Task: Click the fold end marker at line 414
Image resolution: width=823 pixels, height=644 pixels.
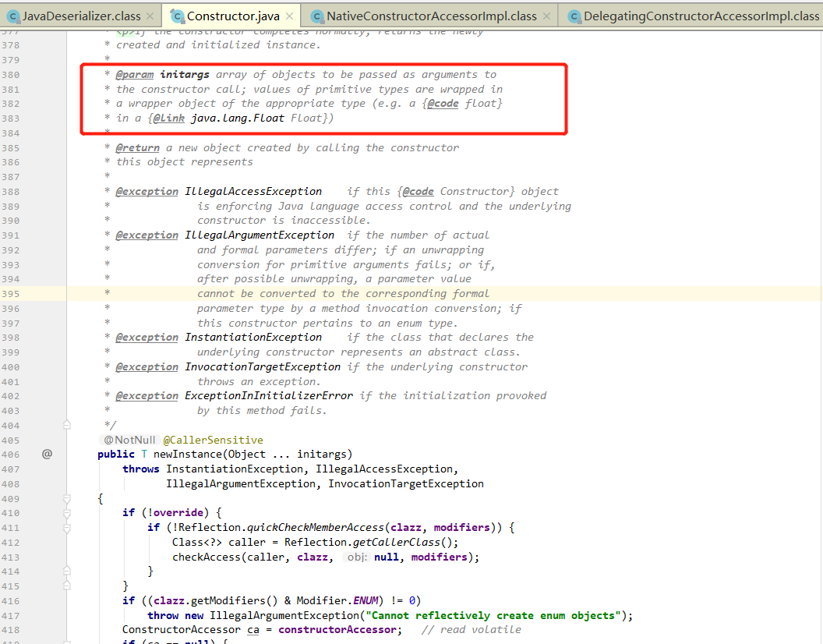Action: point(67,571)
